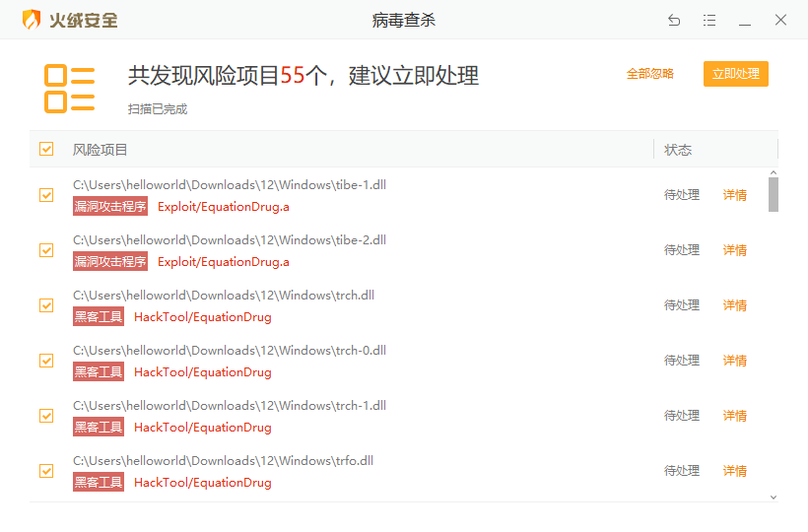Screen dimensions: 808x532
Task: Click 待处理 status of tibe-2.dll
Action: (682, 250)
